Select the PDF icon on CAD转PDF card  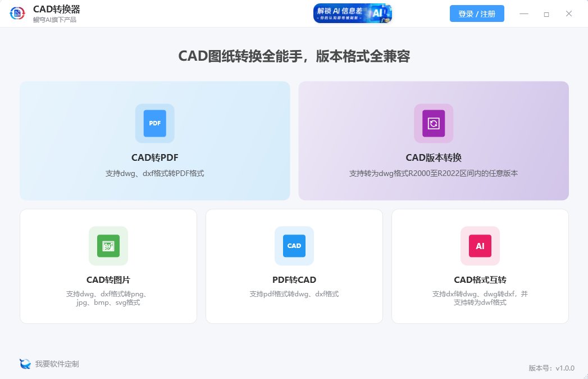pyautogui.click(x=154, y=123)
